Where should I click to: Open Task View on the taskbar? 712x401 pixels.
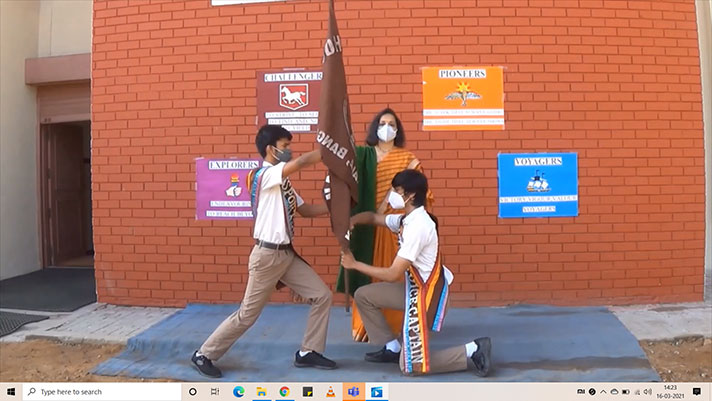[x=216, y=392]
